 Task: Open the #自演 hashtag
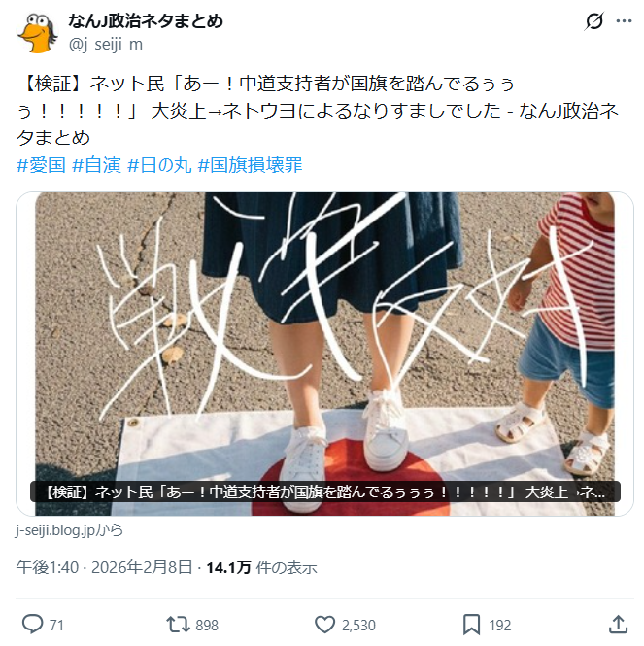click(96, 165)
